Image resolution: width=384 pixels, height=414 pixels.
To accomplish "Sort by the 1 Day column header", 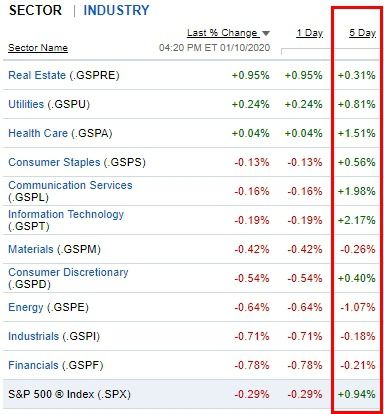I will (309, 33).
